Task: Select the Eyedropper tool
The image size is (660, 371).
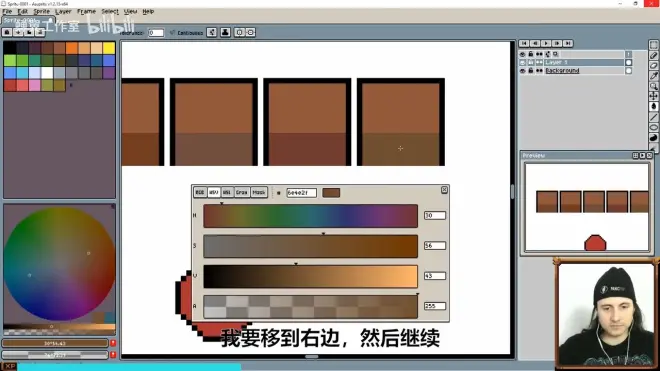Action: (653, 76)
